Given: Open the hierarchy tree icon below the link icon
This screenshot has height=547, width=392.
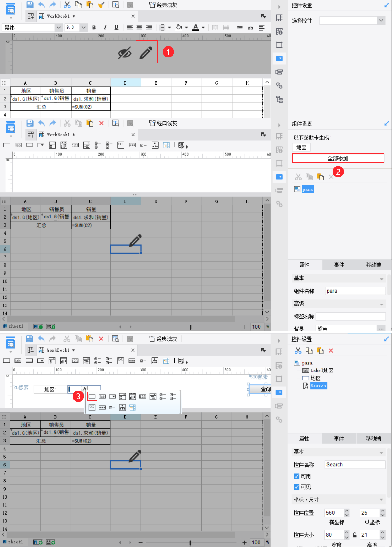Looking at the screenshot, I should [279, 99].
